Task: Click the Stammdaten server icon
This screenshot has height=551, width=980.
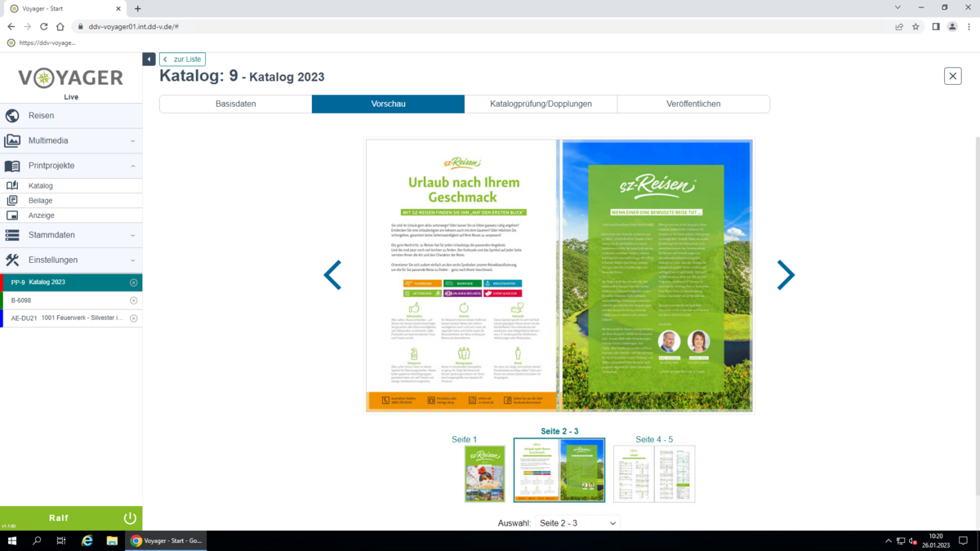Action: pyautogui.click(x=12, y=235)
